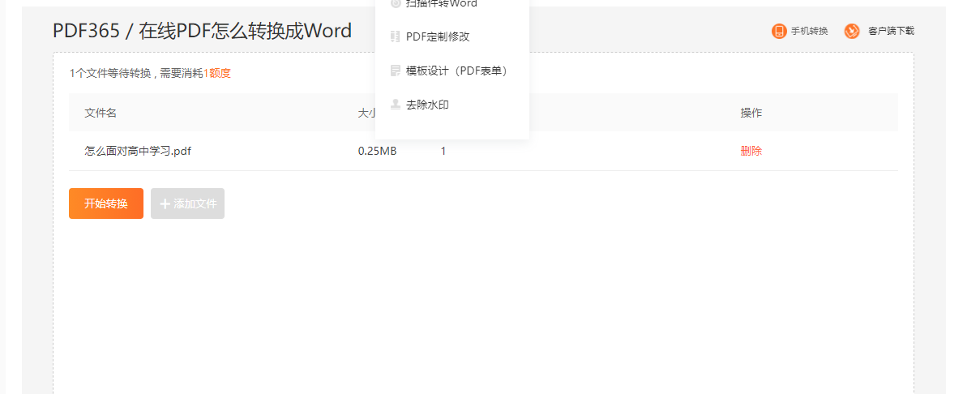
Task: Click the 去除水印 stamp icon
Action: (396, 105)
